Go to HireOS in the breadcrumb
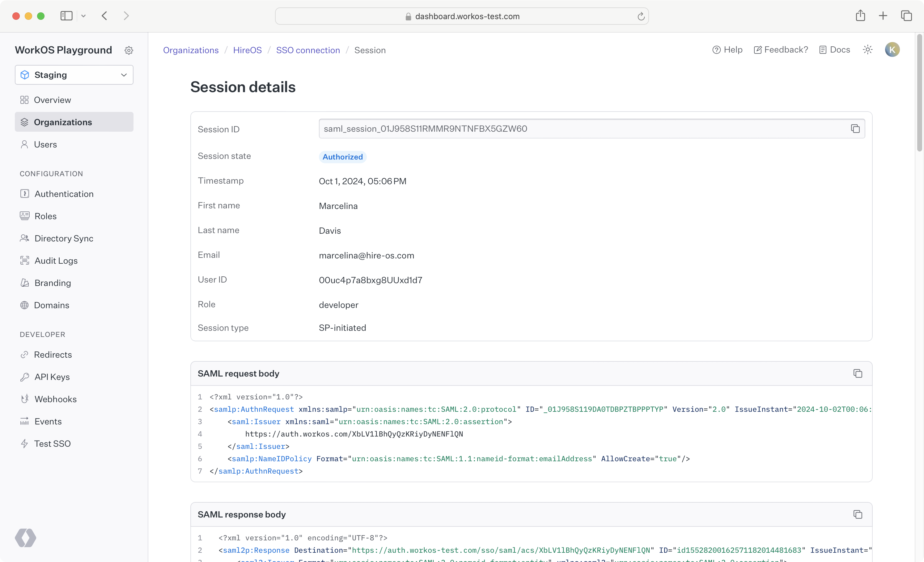924x562 pixels. pos(247,50)
